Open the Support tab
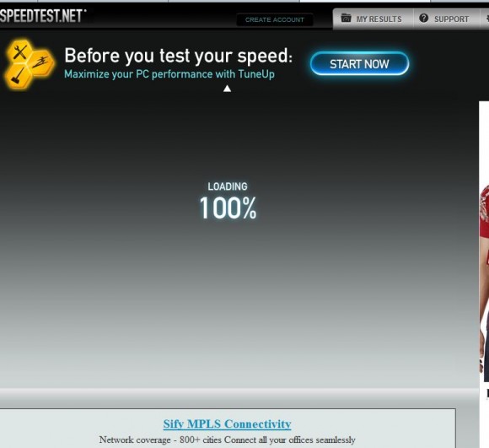489x448 pixels. tap(447, 19)
